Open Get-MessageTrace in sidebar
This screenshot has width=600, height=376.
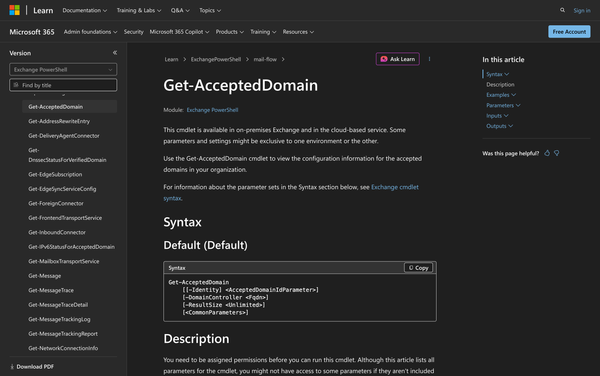tap(51, 291)
